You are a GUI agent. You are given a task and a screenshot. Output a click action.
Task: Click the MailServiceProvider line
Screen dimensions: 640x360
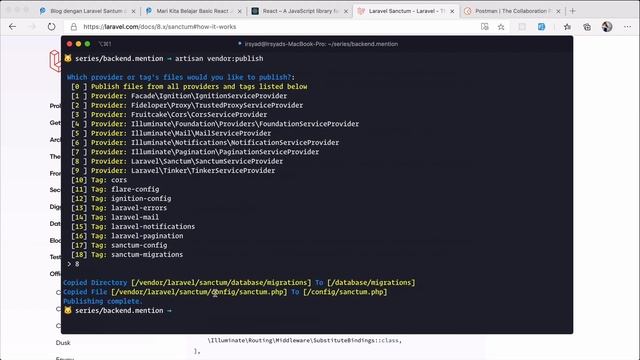click(171, 133)
